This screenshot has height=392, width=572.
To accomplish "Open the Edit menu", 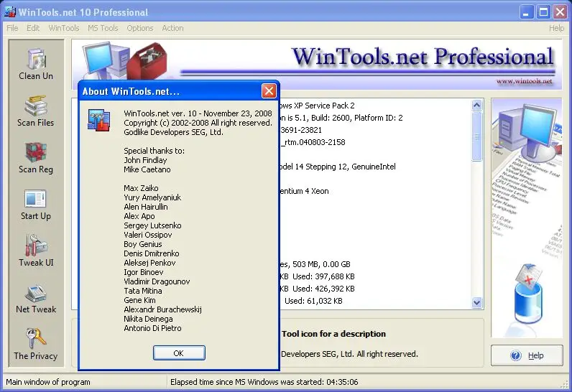I will click(33, 28).
